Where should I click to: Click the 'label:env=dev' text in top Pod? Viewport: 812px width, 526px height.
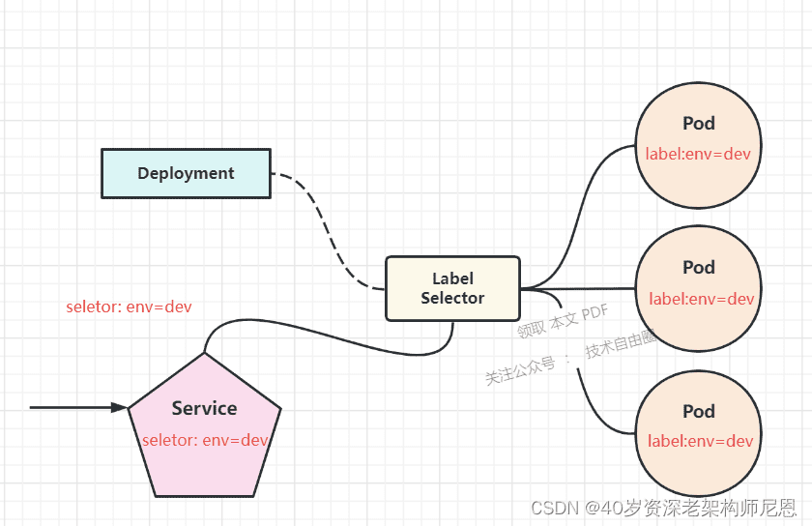click(698, 154)
